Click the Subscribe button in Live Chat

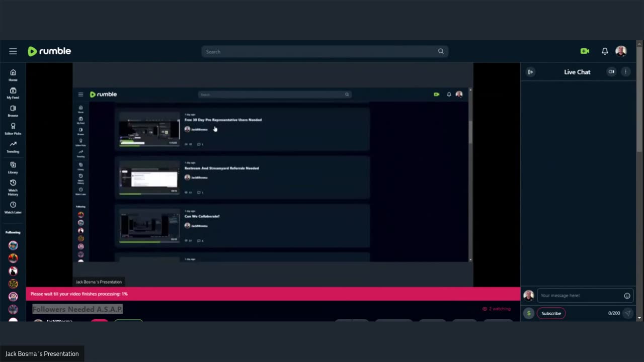(x=551, y=313)
